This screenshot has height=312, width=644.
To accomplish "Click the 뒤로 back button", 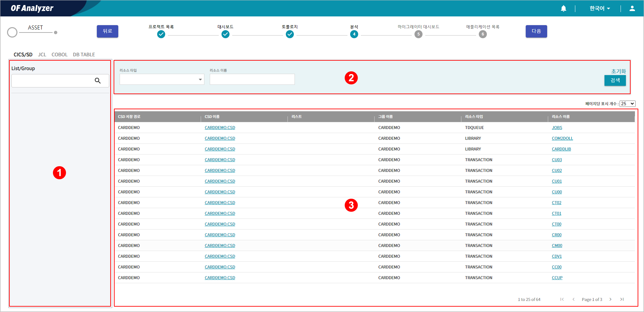I will coord(108,31).
